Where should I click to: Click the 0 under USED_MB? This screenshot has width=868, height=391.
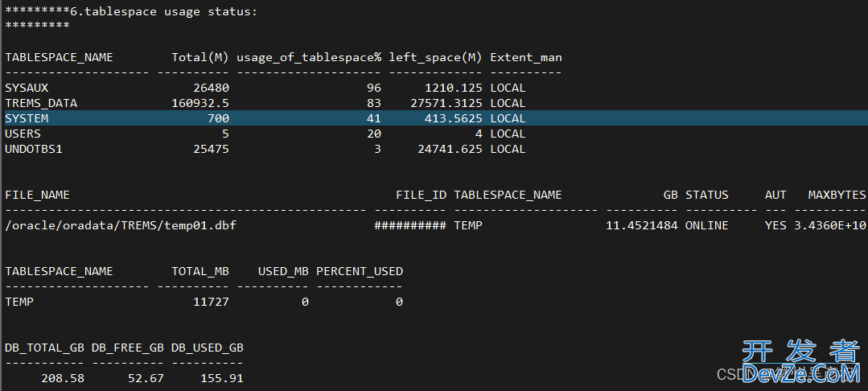[x=305, y=302]
